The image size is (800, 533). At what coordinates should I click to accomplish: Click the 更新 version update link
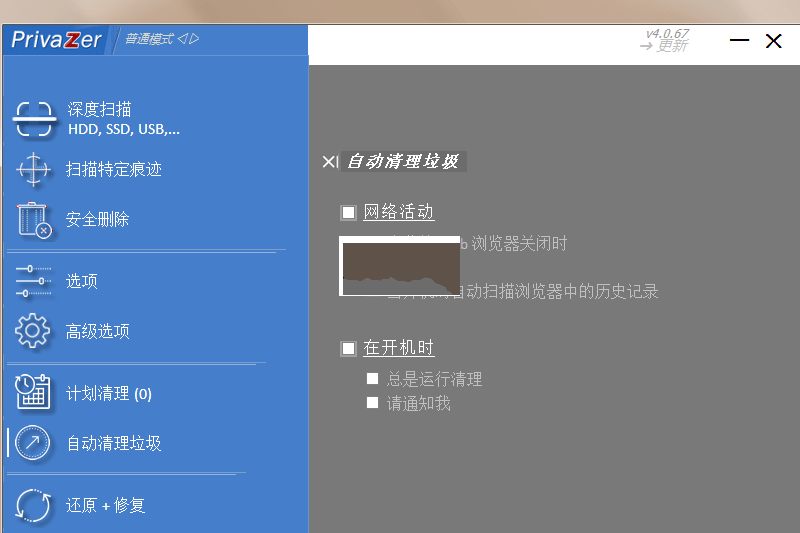[x=664, y=46]
